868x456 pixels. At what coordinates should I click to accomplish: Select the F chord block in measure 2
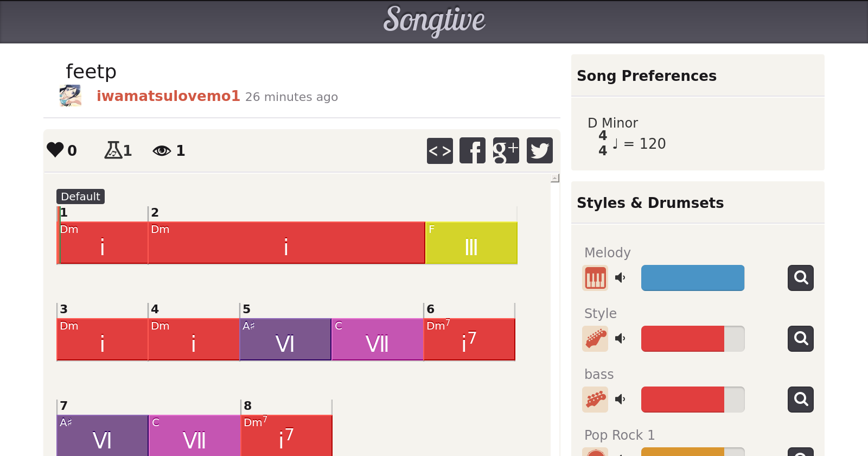(x=471, y=243)
